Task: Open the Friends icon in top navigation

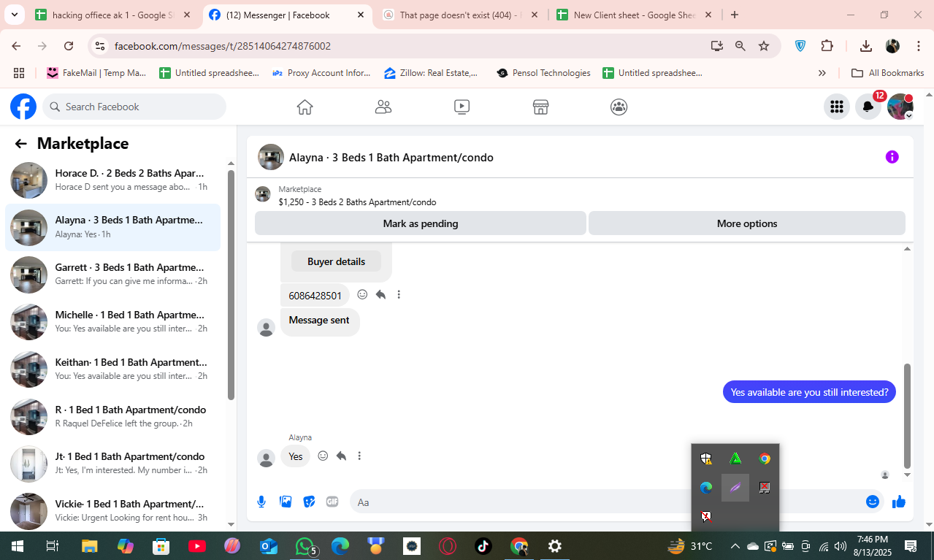Action: pyautogui.click(x=383, y=107)
